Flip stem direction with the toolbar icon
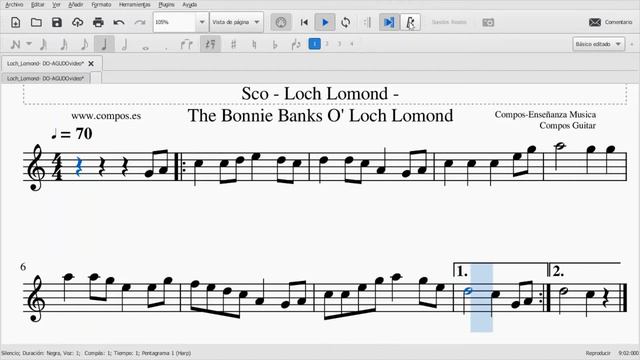 (296, 44)
